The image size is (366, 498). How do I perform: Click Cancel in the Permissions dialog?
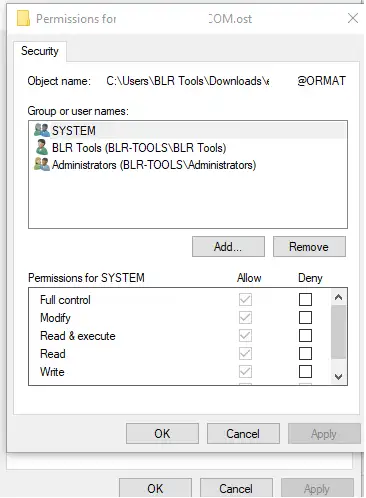[243, 434]
